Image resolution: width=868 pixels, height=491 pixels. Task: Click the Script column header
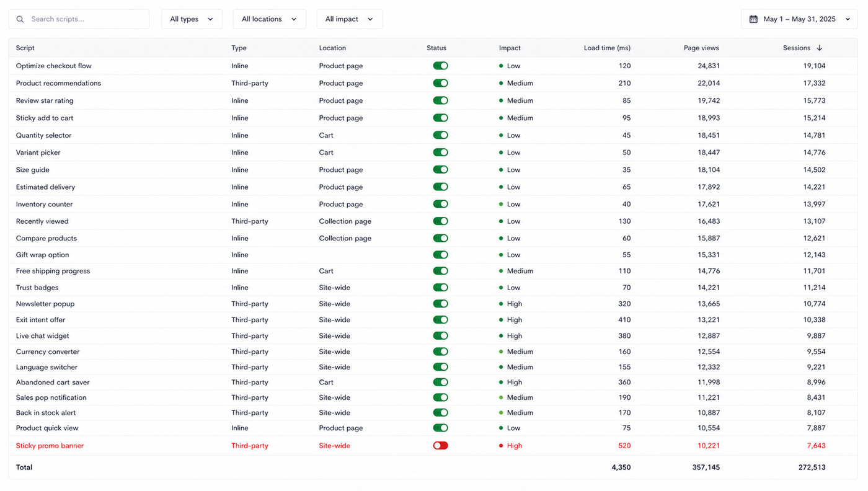[25, 48]
